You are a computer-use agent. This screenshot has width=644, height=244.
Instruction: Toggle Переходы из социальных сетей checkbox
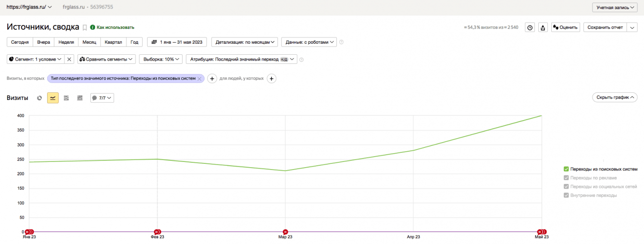(566, 186)
